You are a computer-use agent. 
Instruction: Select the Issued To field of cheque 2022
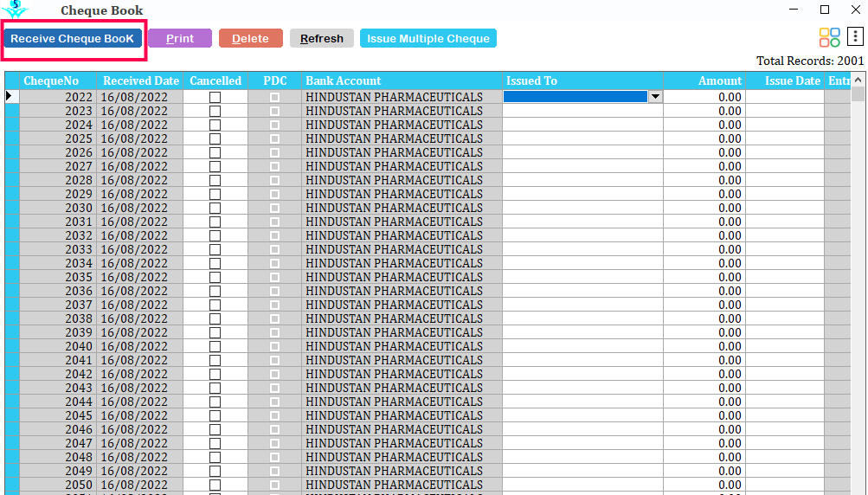(575, 97)
